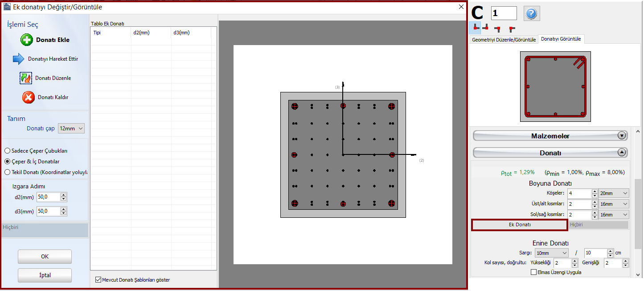Screen dimensions: 644x291
Task: Click the Donatı Düzenle edit icon
Action: tap(26, 78)
